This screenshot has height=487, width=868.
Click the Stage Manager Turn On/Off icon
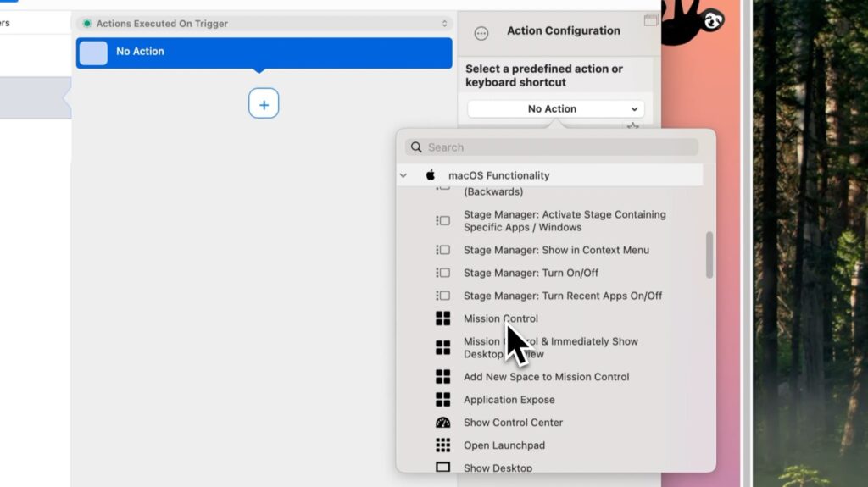442,273
